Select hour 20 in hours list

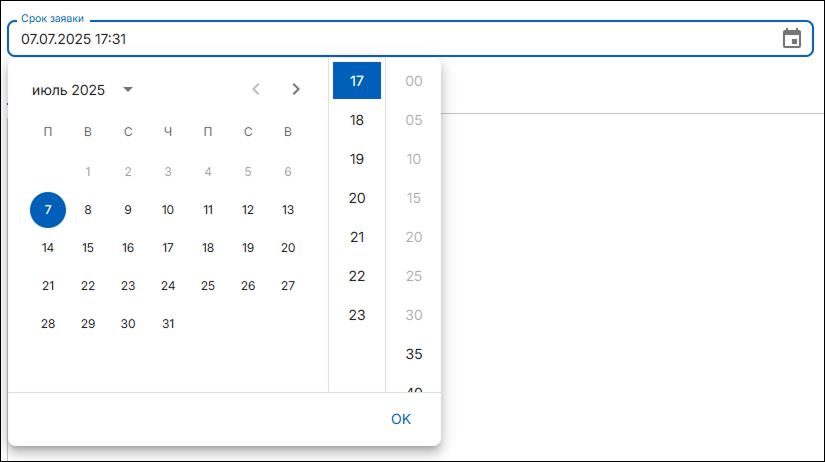point(357,198)
